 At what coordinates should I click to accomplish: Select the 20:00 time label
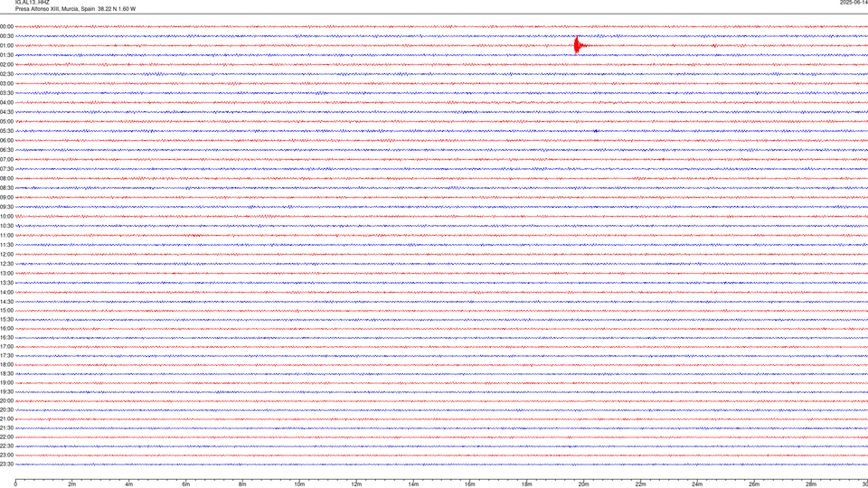[6, 401]
